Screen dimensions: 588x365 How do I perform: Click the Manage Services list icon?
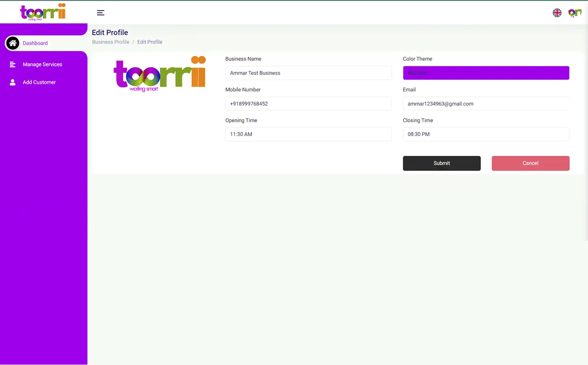coord(13,64)
